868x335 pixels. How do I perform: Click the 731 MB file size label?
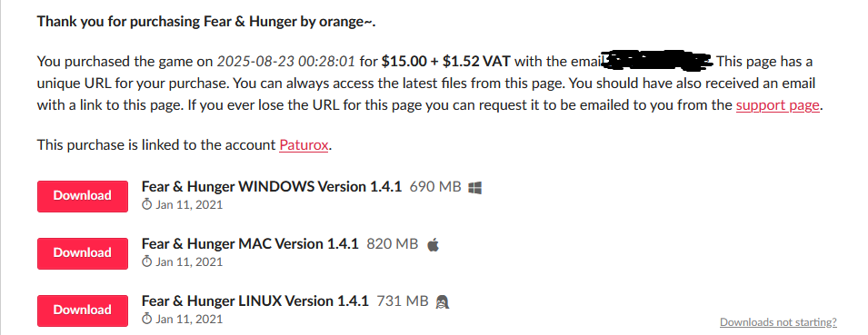pyautogui.click(x=403, y=301)
